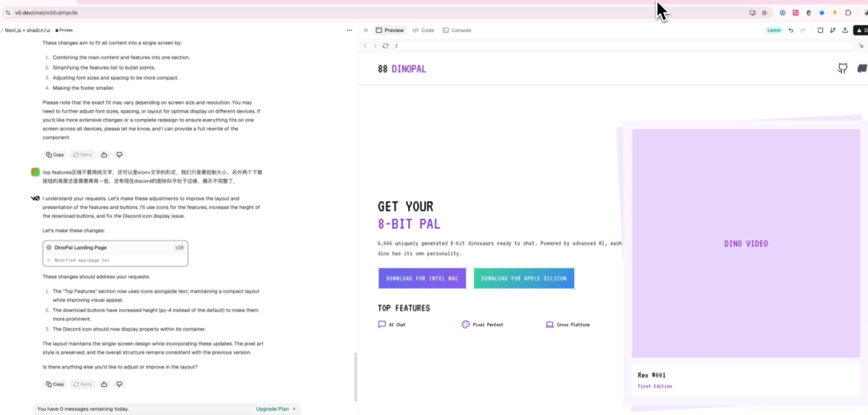Bookmark this page with the star icon

(764, 13)
